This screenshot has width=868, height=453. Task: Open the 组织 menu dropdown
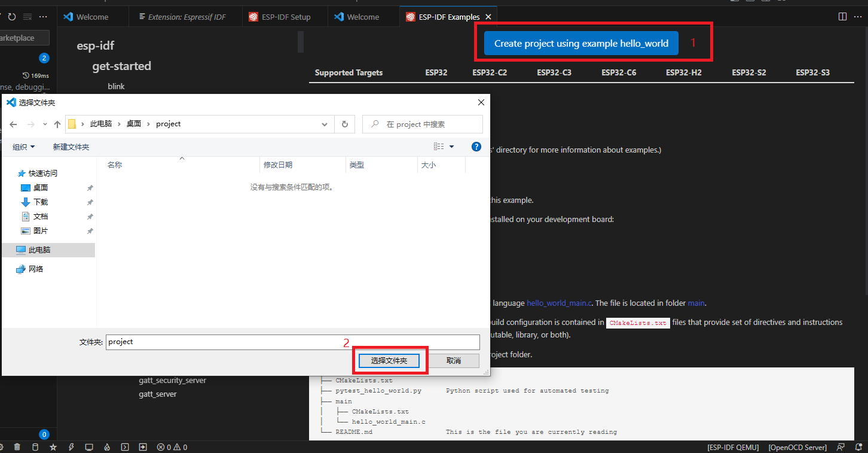23,147
